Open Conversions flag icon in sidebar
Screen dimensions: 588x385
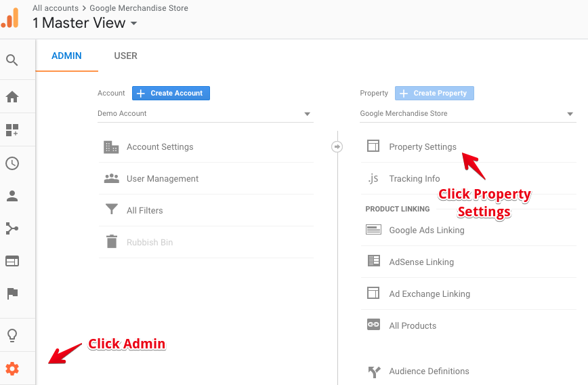[x=12, y=293]
